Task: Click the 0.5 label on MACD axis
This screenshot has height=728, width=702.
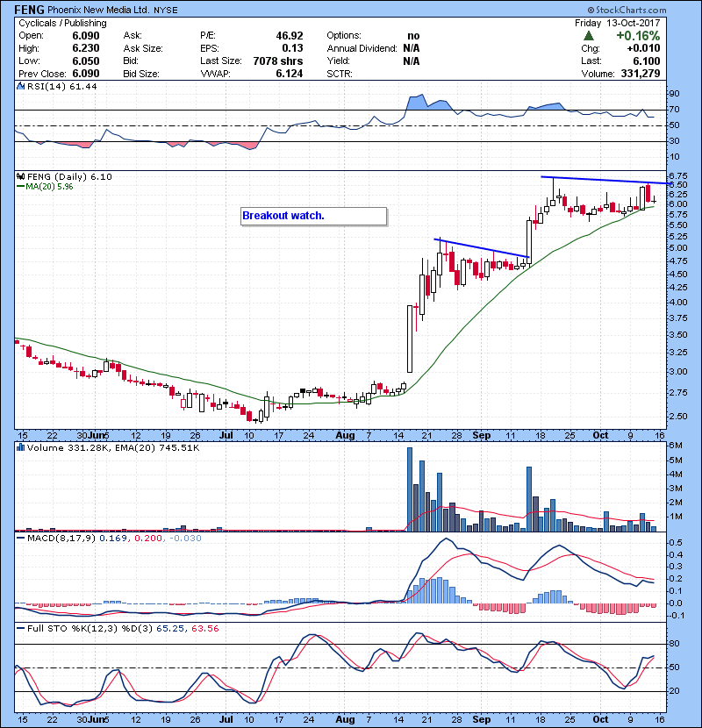Action: (x=676, y=543)
